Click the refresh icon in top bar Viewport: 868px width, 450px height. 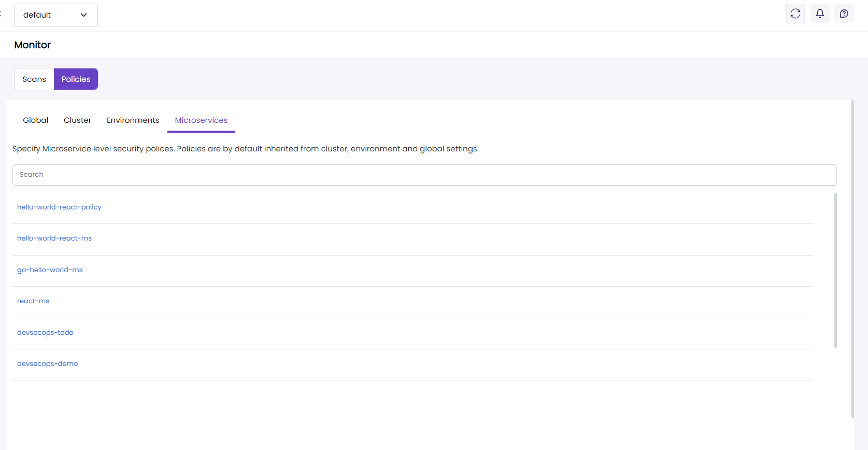tap(795, 14)
